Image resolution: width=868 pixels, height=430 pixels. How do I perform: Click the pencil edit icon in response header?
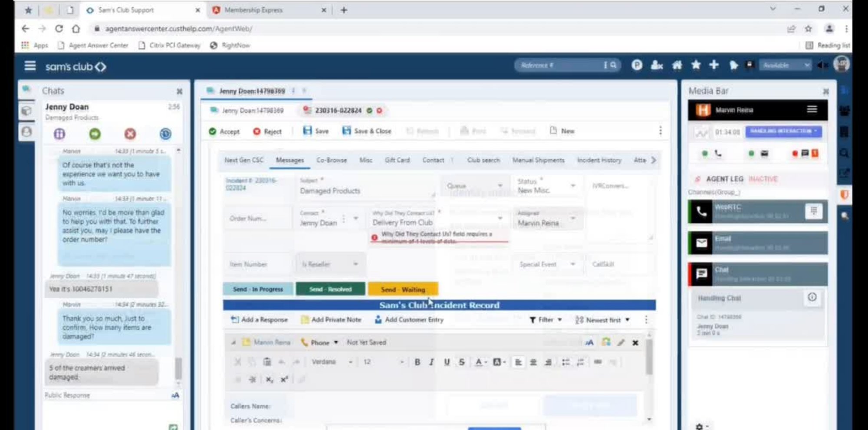(621, 343)
